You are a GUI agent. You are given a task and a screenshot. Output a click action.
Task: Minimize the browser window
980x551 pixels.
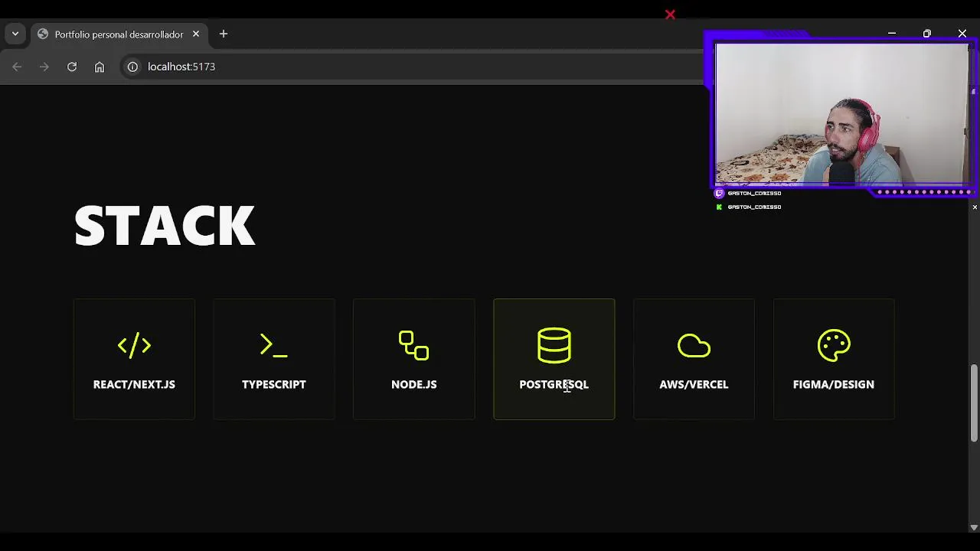[892, 34]
